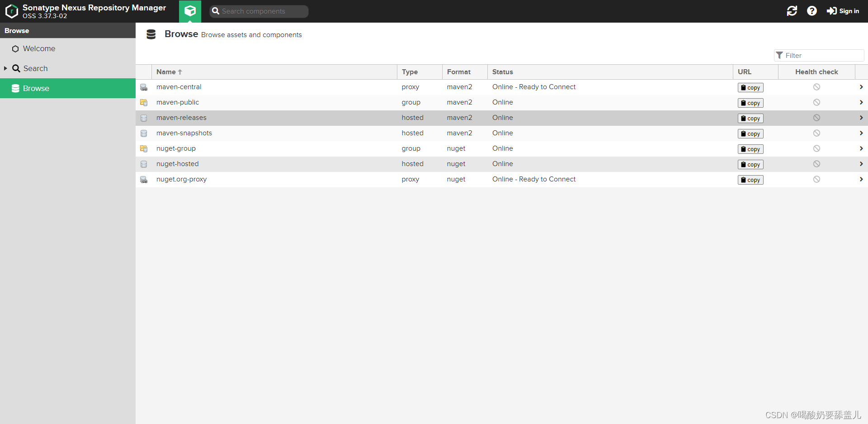Viewport: 868px width, 424px height.
Task: Click the Sonatype Nexus Repository Manager title
Action: point(94,8)
